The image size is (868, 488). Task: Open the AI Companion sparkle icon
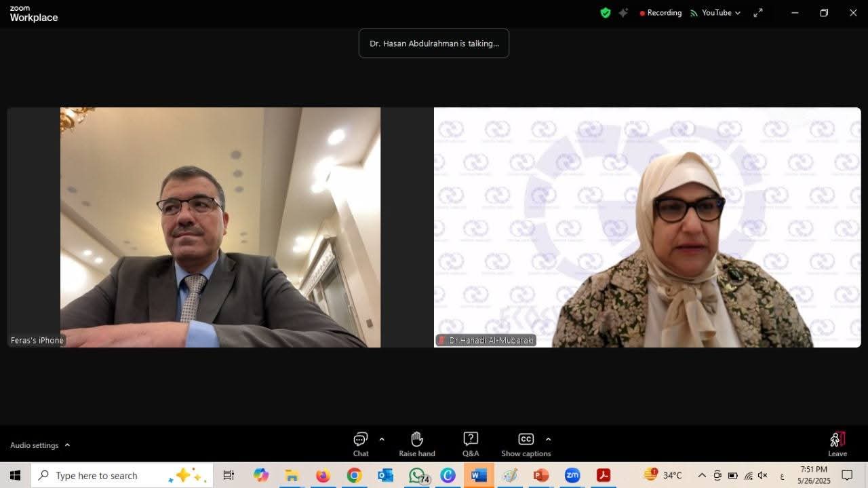623,13
